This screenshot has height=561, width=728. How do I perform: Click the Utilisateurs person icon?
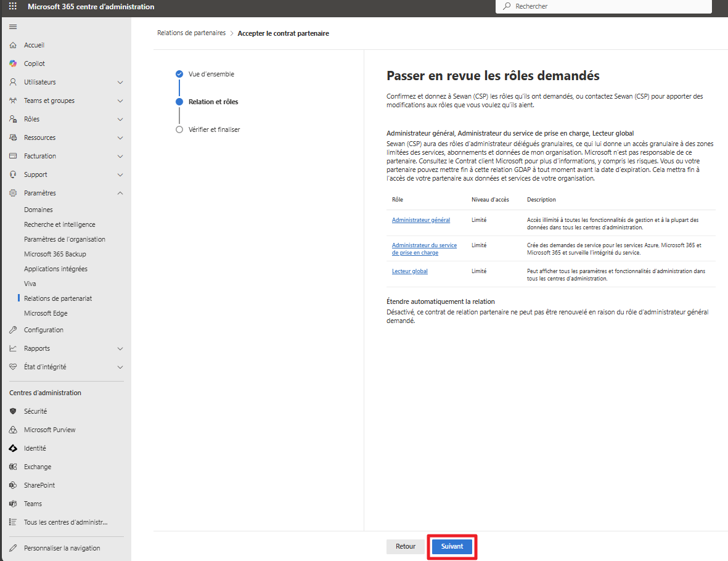(13, 82)
